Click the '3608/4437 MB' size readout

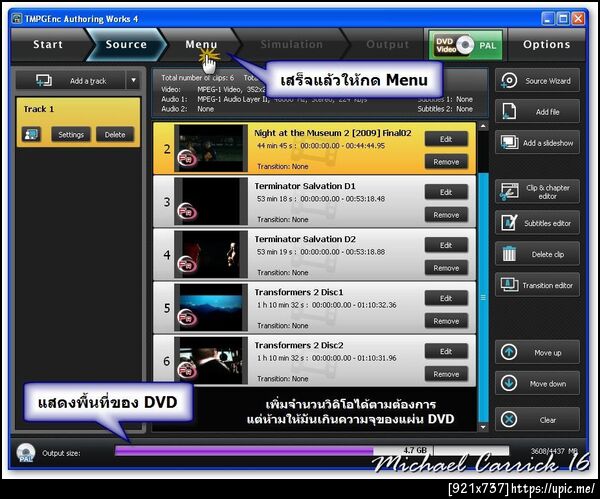click(554, 451)
